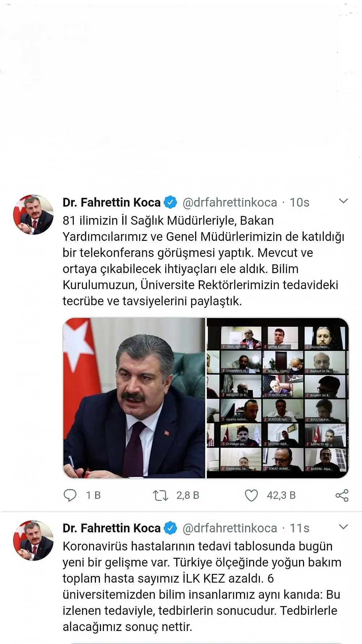Click verified badge on Koronavirüs tweet
Viewport: 362px width, 644px height.
(171, 528)
